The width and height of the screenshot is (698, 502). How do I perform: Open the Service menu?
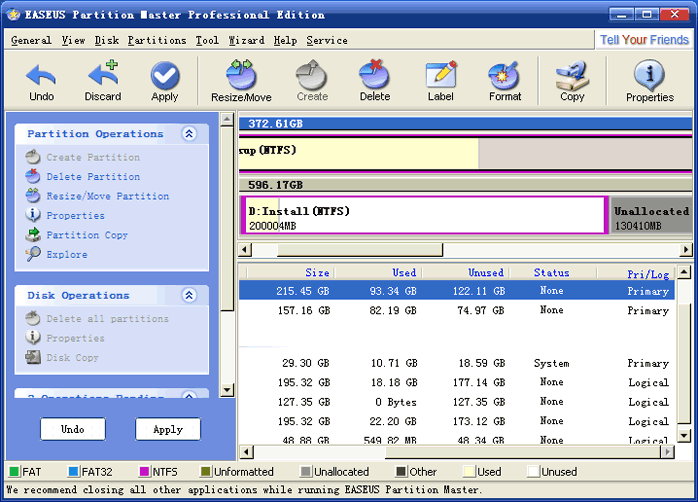[327, 40]
